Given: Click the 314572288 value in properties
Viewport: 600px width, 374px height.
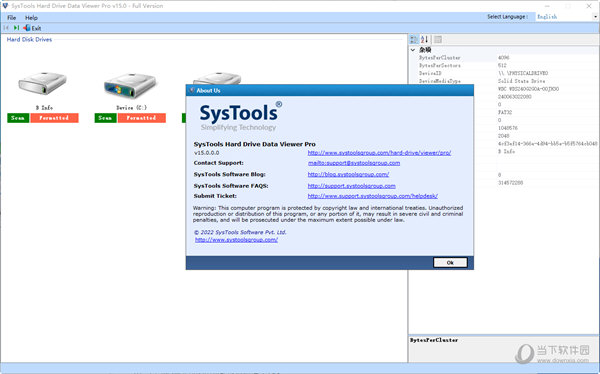Looking at the screenshot, I should point(510,183).
